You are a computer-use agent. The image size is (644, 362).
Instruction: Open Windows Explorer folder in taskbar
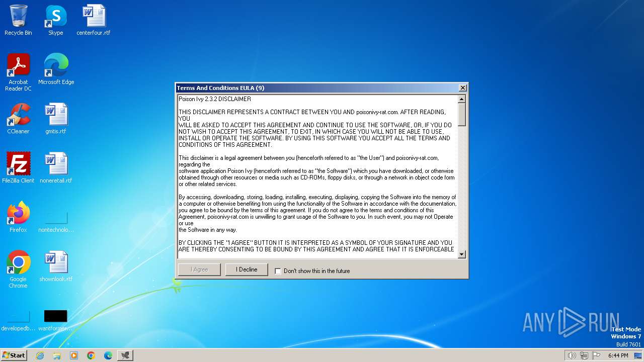pos(57,355)
